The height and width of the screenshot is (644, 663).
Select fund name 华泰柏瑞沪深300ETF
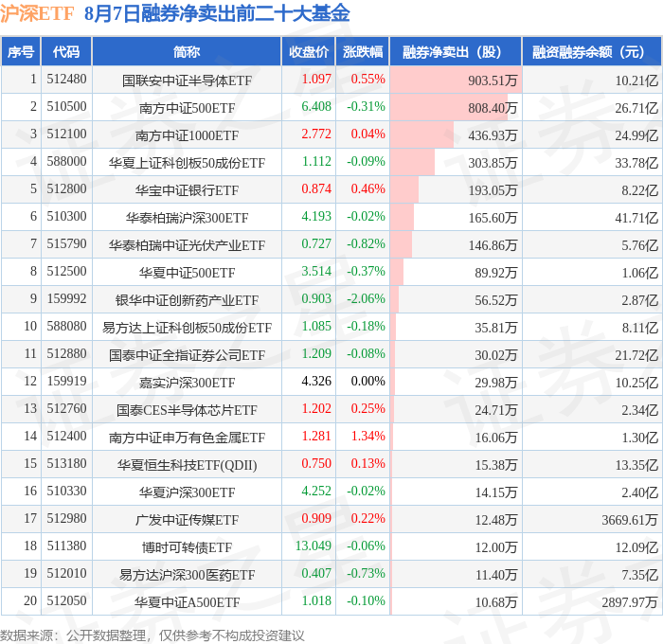pos(187,218)
